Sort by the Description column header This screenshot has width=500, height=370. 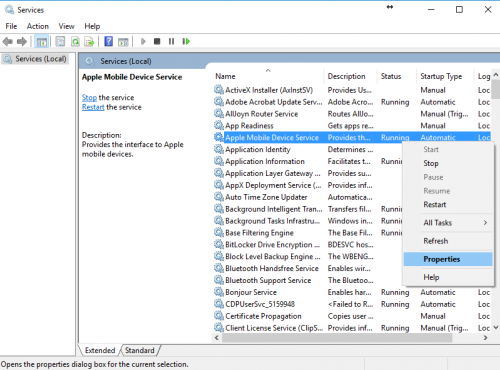point(350,76)
